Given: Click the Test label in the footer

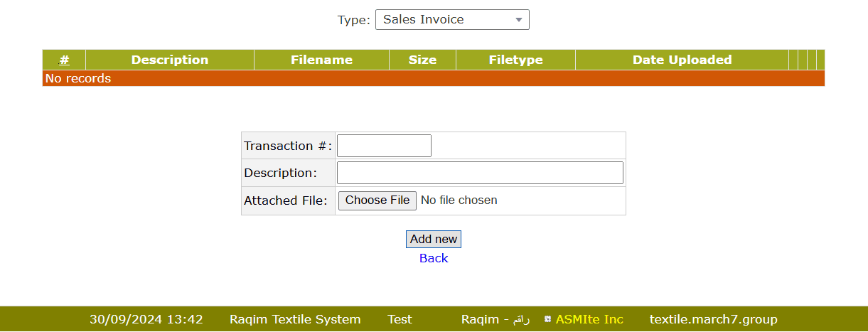Looking at the screenshot, I should click(x=400, y=319).
